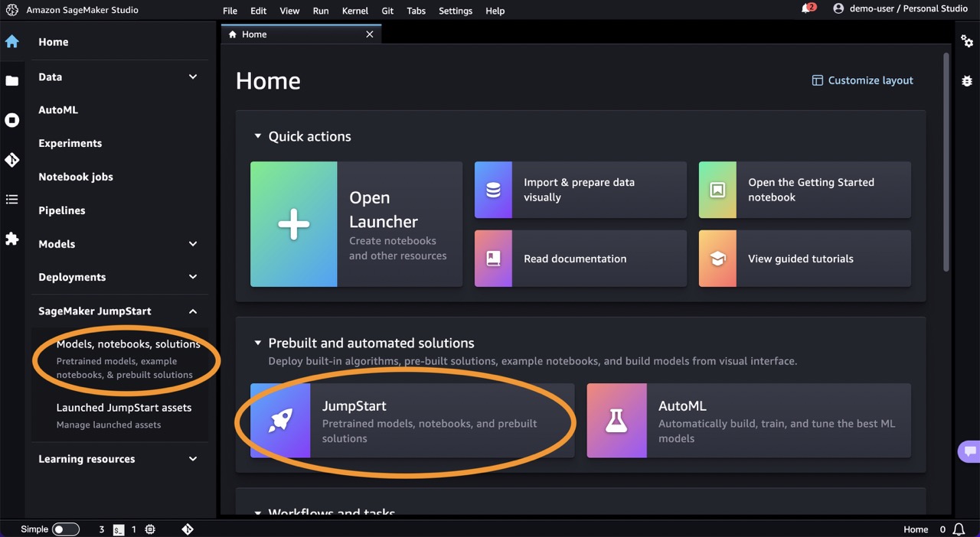Screen dimensions: 980x537
Task: Open the Edit menu
Action: 259,11
